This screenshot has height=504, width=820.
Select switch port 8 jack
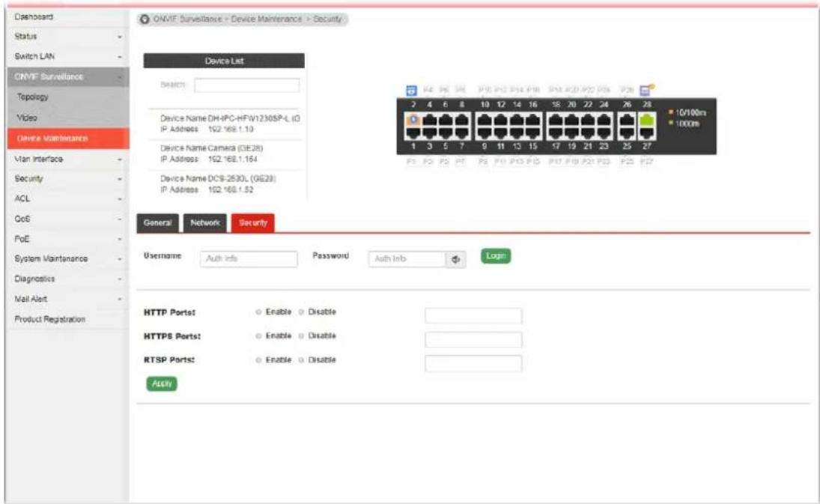(x=462, y=121)
